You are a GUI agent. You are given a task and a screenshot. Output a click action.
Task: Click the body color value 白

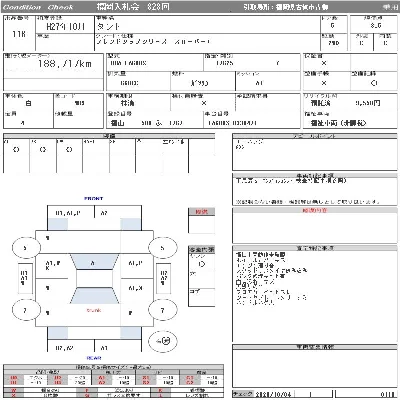coord(28,103)
